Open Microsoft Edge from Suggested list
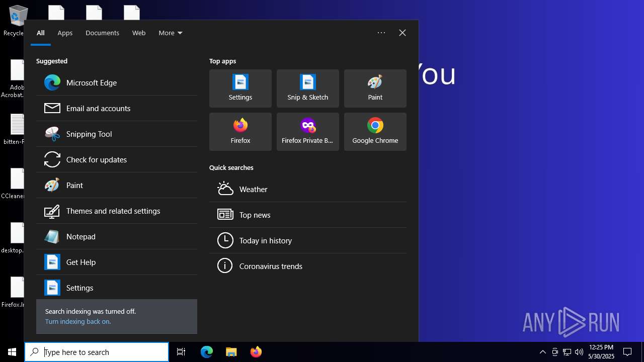The height and width of the screenshot is (362, 644). point(117,82)
